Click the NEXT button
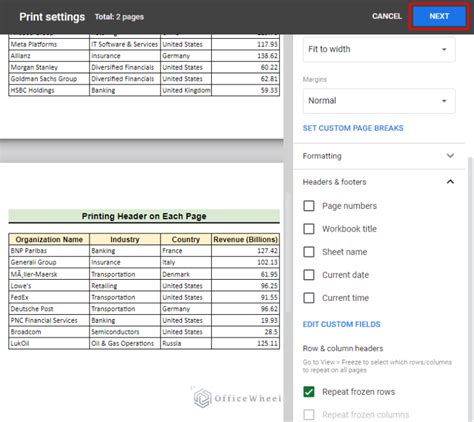The width and height of the screenshot is (474, 422). pos(439,16)
